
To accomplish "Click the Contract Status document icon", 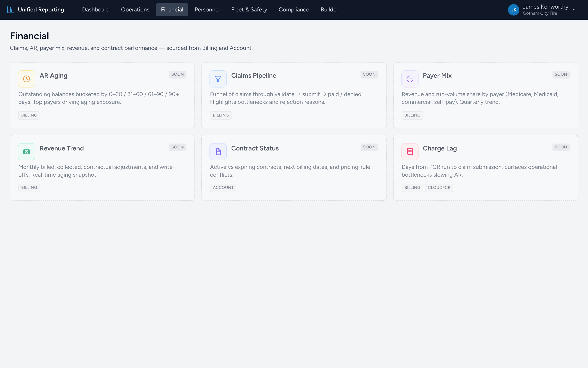I will click(x=218, y=152).
